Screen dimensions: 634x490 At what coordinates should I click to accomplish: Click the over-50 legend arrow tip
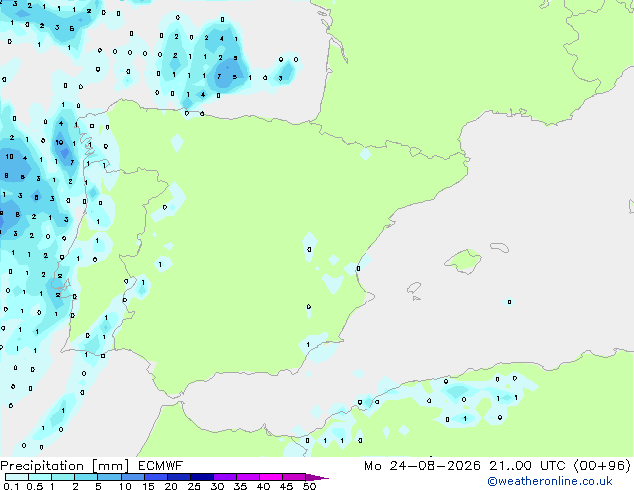pos(317,477)
